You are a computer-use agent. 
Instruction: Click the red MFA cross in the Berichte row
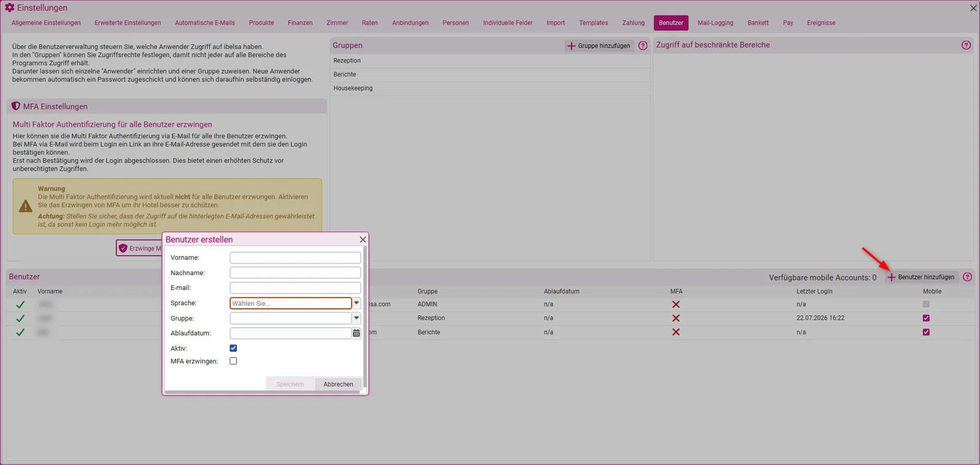coord(676,332)
